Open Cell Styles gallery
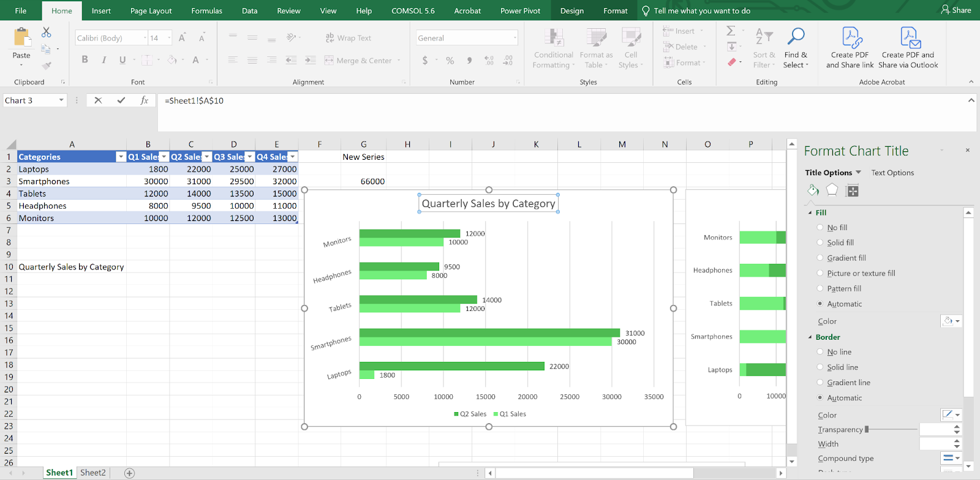Screen dimensions: 980x480 631,48
